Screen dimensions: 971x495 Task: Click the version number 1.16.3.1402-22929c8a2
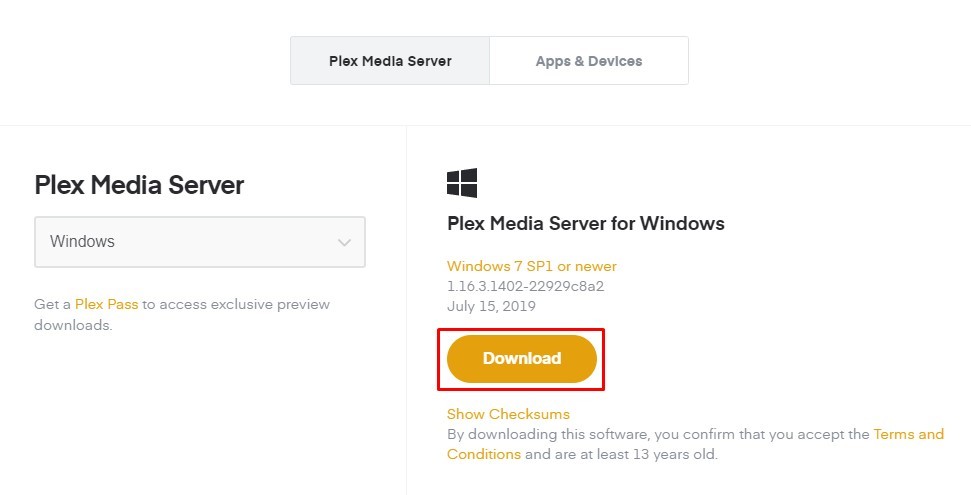(x=526, y=286)
